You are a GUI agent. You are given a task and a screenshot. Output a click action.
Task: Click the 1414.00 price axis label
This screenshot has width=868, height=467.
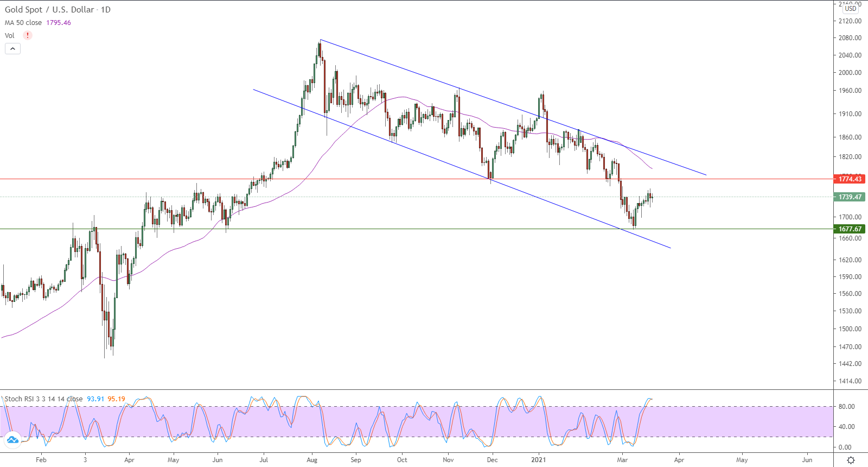click(x=850, y=381)
